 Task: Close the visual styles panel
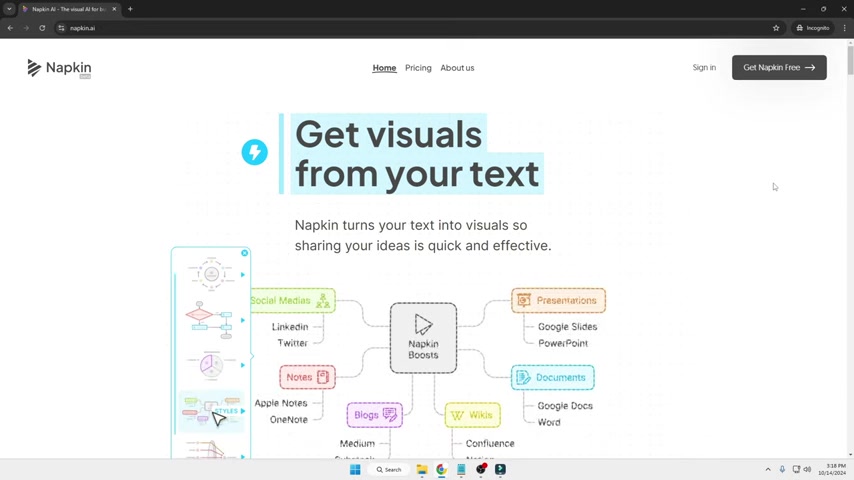[x=245, y=253]
